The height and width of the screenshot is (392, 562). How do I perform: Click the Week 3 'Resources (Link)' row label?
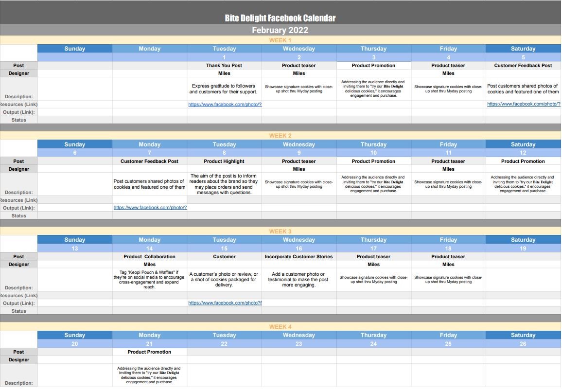coord(18,296)
